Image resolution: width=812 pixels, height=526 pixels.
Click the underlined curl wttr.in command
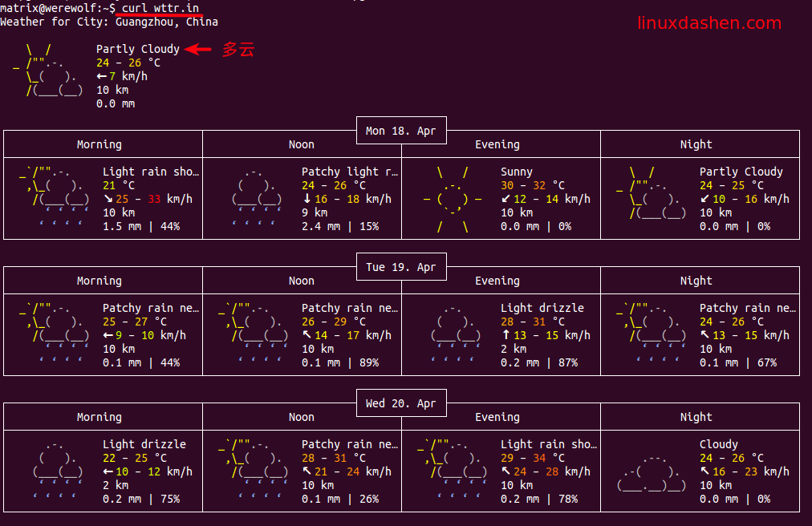(160, 8)
